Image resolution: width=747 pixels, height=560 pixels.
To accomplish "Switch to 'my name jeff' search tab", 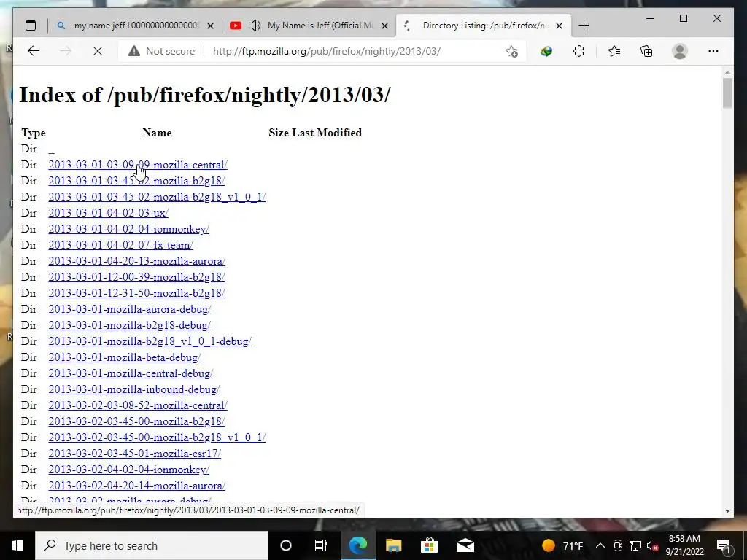I will (x=136, y=26).
